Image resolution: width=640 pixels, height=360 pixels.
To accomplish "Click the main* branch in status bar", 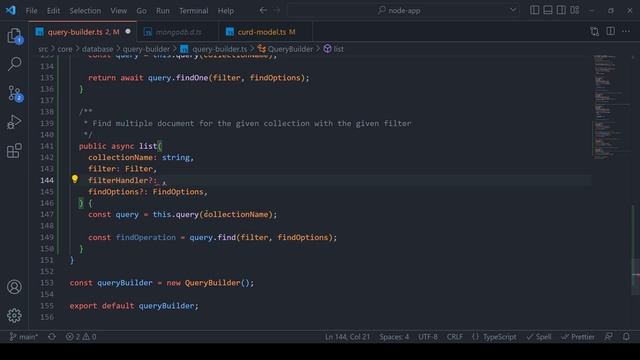I will (x=24, y=337).
